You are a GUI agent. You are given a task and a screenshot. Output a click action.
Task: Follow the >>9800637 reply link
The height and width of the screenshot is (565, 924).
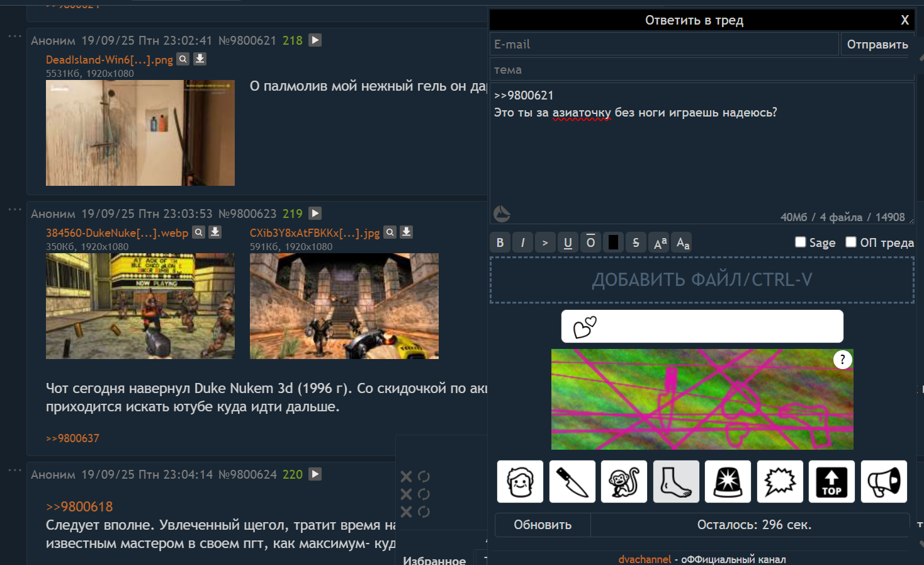[72, 438]
